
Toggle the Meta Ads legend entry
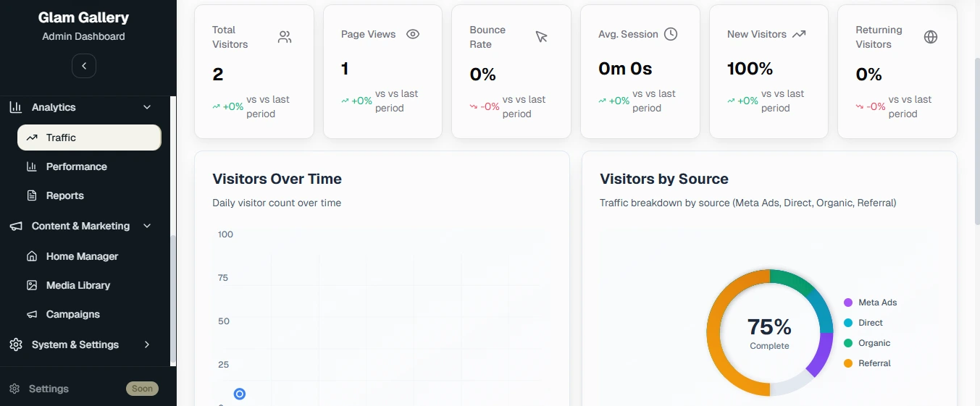[871, 303]
